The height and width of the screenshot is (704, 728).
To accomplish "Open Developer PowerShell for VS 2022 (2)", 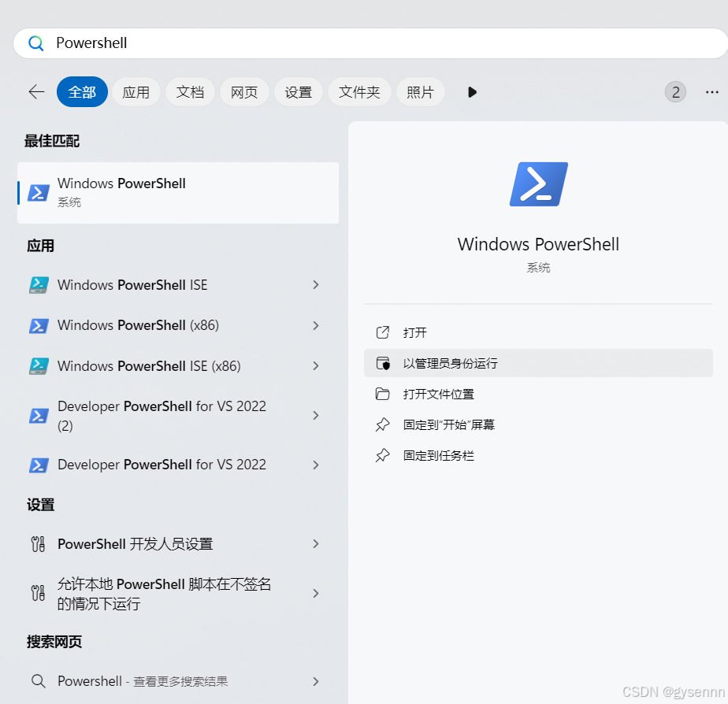I will [x=178, y=415].
